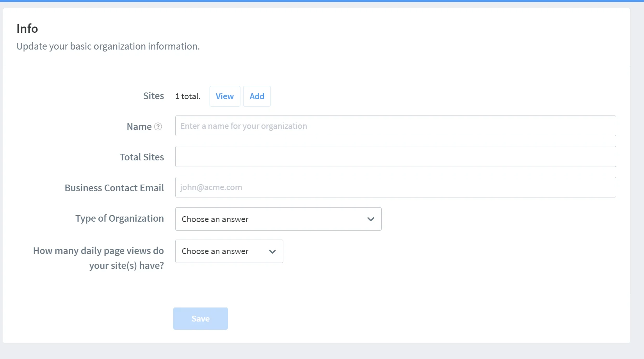The height and width of the screenshot is (359, 644).
Task: Click the Sites row label
Action: [153, 96]
